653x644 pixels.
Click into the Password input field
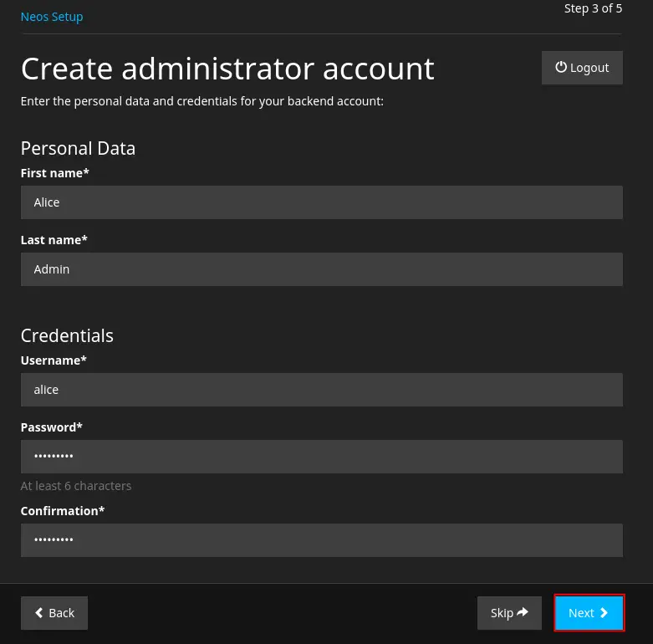tap(322, 457)
